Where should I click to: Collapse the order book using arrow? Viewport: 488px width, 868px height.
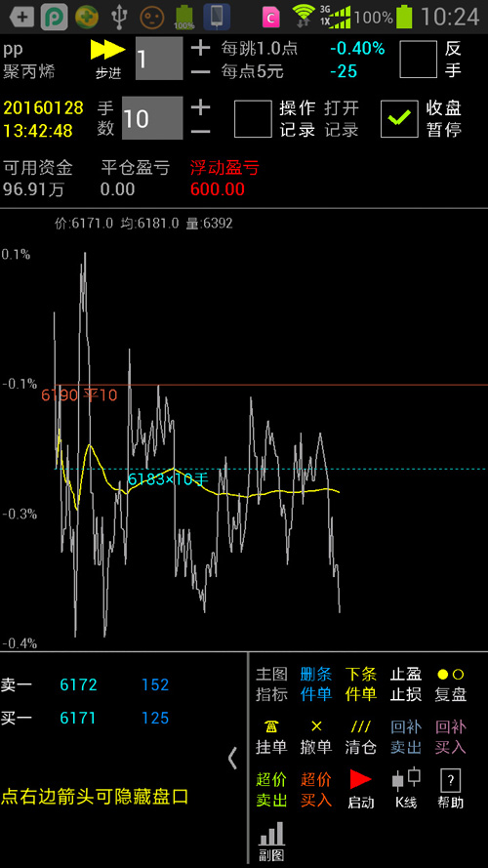click(232, 759)
